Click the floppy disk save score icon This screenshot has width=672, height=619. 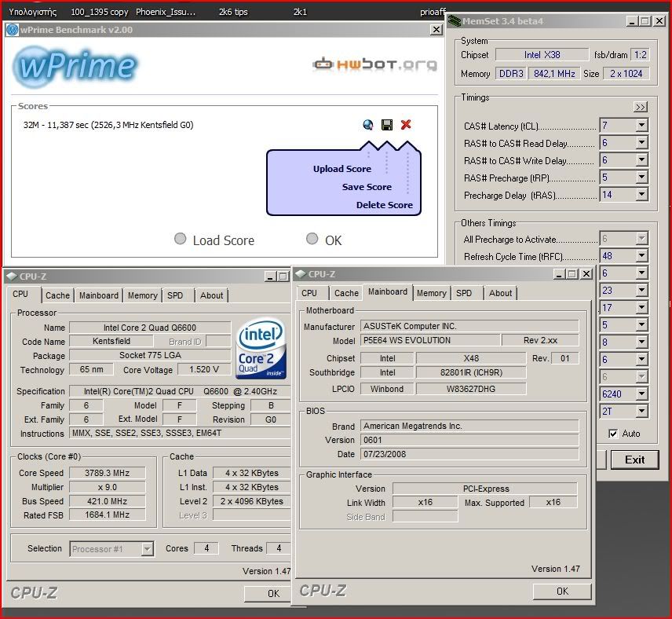(387, 125)
